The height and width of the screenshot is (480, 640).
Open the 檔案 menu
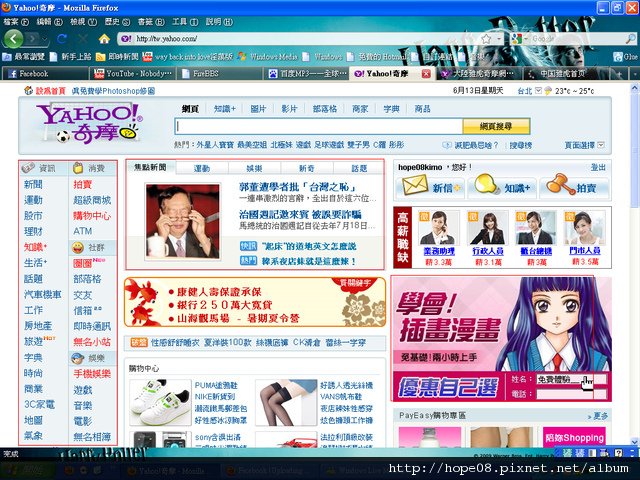[x=16, y=22]
